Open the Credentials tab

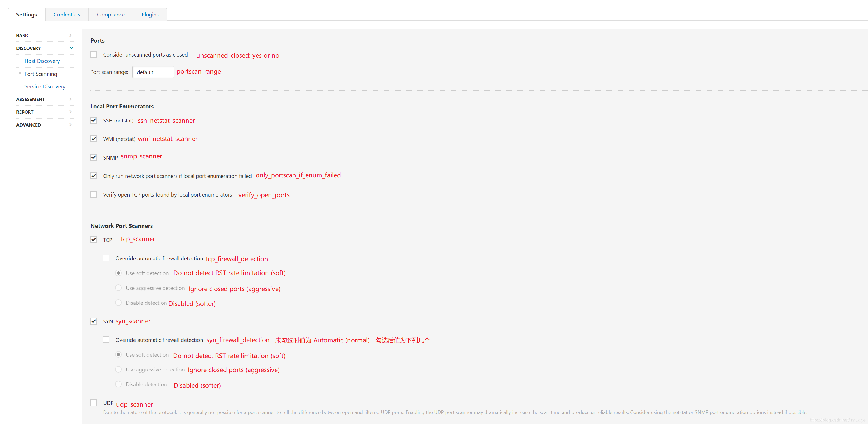(x=67, y=15)
